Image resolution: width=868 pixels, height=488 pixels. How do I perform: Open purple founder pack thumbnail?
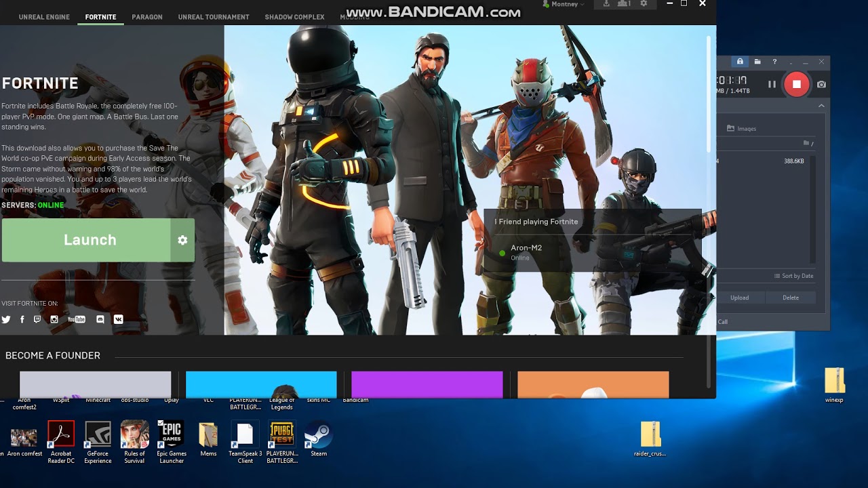pos(427,384)
